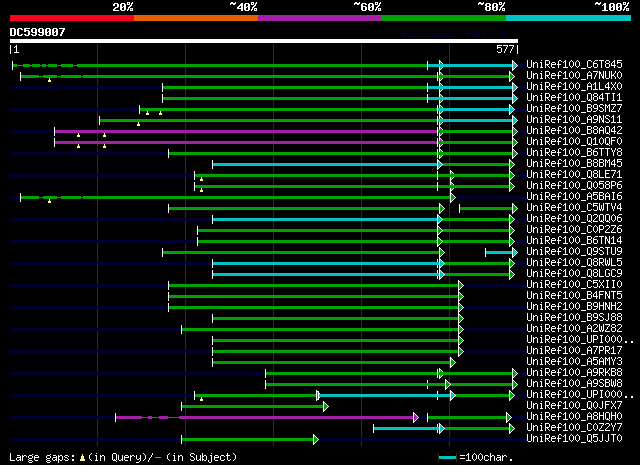Click the purple alignment bar in the Q10QF0 row
The width and height of the screenshot is (640, 465).
point(246,142)
